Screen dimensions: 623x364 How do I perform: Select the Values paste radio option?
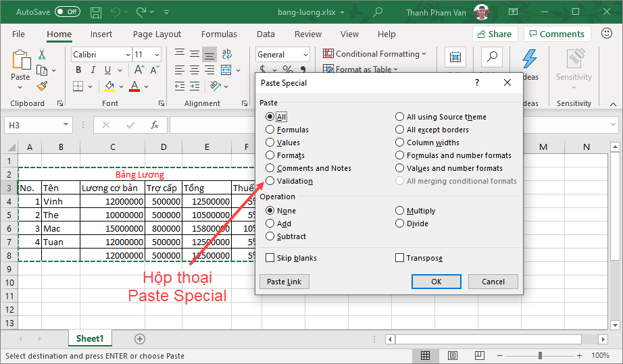tap(270, 142)
